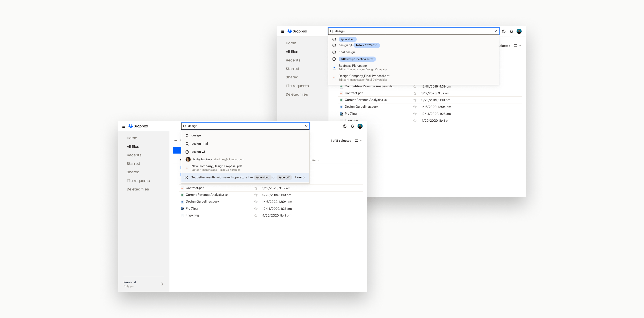Viewport: 644px width, 318px height.
Task: Open the app grid icon in the front window
Action: coord(123,126)
